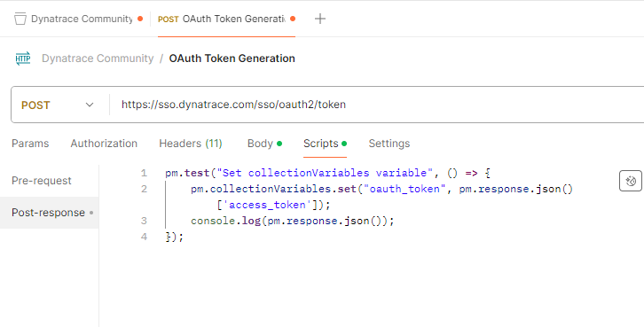Image resolution: width=644 pixels, height=327 pixels.
Task: Select the Scripts tab
Action: click(x=325, y=144)
